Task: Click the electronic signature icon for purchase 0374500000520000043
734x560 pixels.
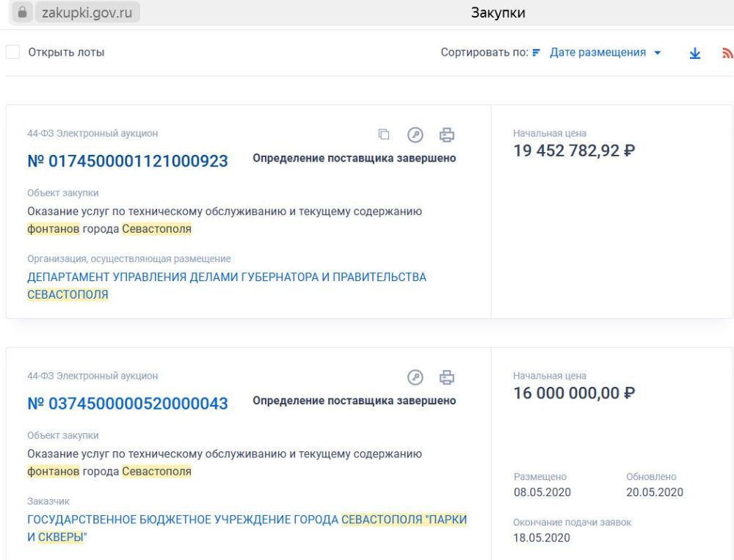Action: click(415, 377)
